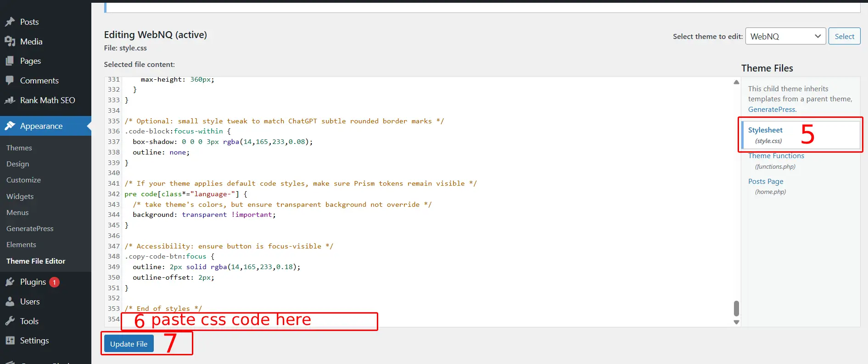Click the 'Theme Files' heading
This screenshot has height=364, width=868.
[767, 68]
